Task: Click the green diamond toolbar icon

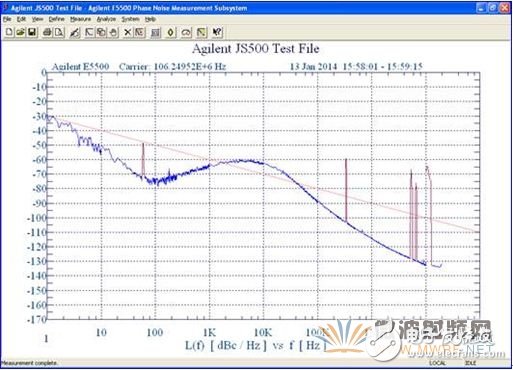Action: tap(171, 32)
